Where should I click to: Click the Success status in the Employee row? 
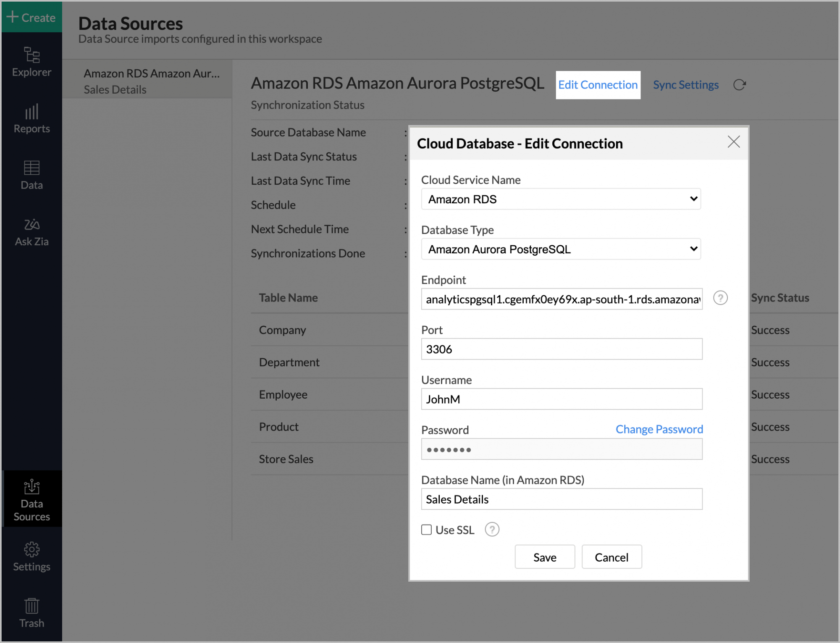(770, 395)
